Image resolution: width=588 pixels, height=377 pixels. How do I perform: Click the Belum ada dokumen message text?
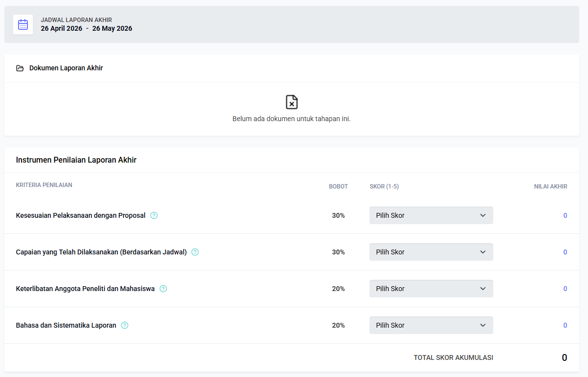(291, 119)
